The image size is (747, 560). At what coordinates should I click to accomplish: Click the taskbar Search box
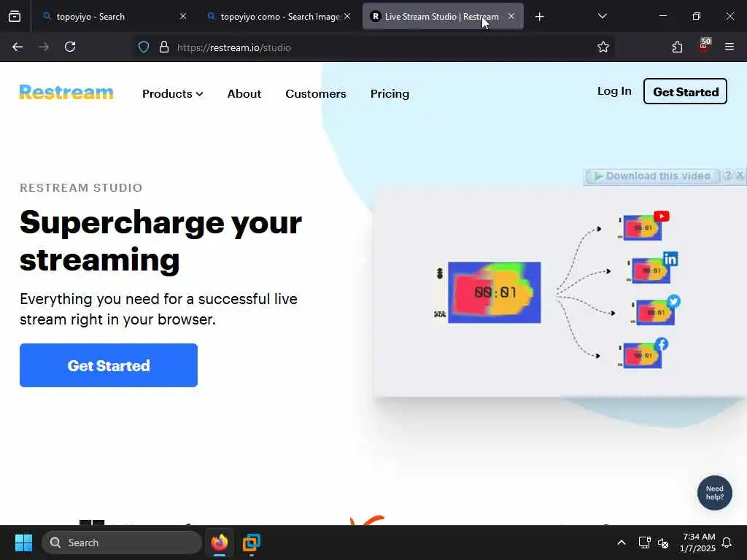pos(122,542)
